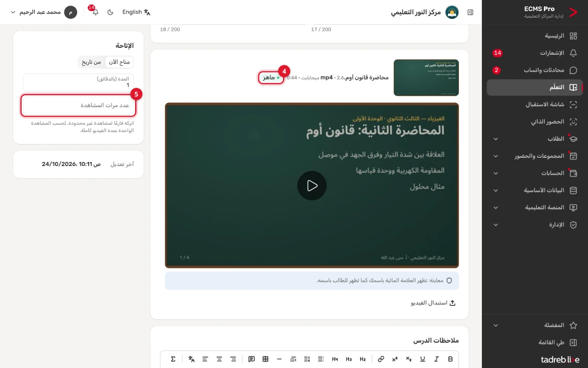Insert a horizontal rule in notes editor

point(279,359)
